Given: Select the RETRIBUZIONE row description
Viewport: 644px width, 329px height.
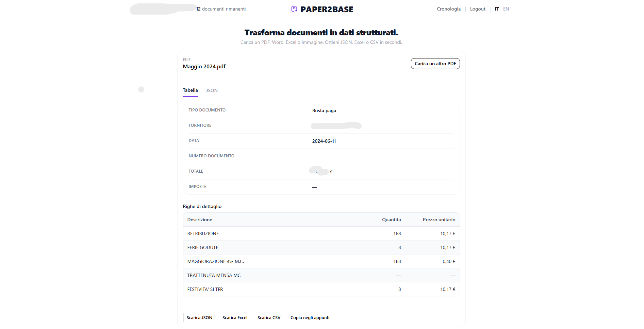Looking at the screenshot, I should pos(203,233).
